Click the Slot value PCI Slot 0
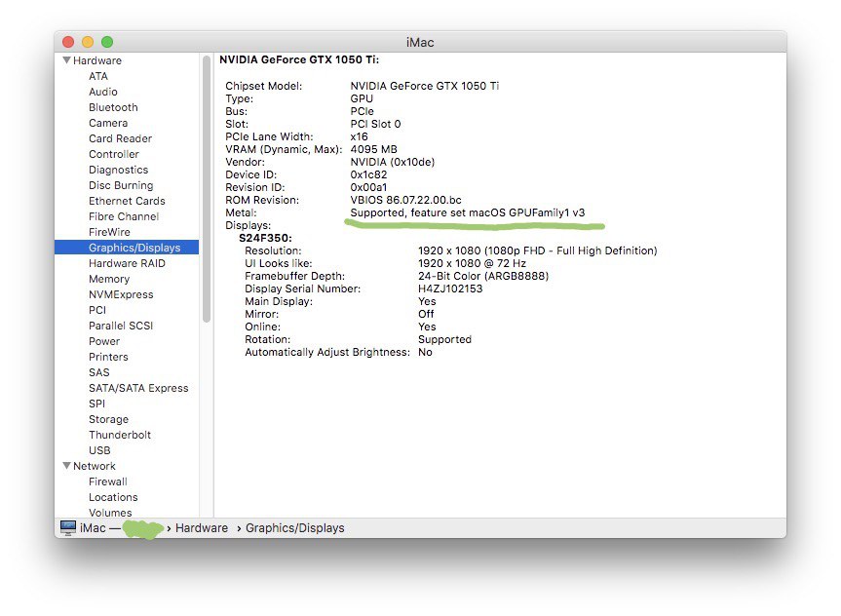 [x=375, y=124]
